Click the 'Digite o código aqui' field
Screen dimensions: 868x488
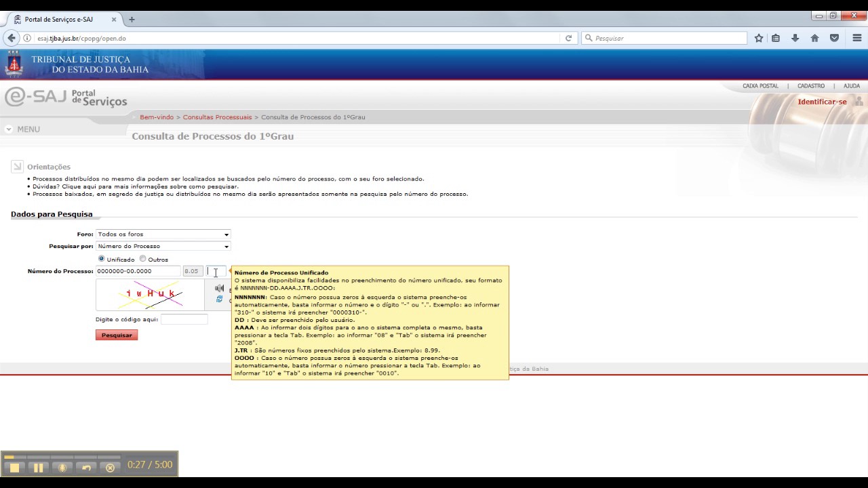tap(184, 319)
